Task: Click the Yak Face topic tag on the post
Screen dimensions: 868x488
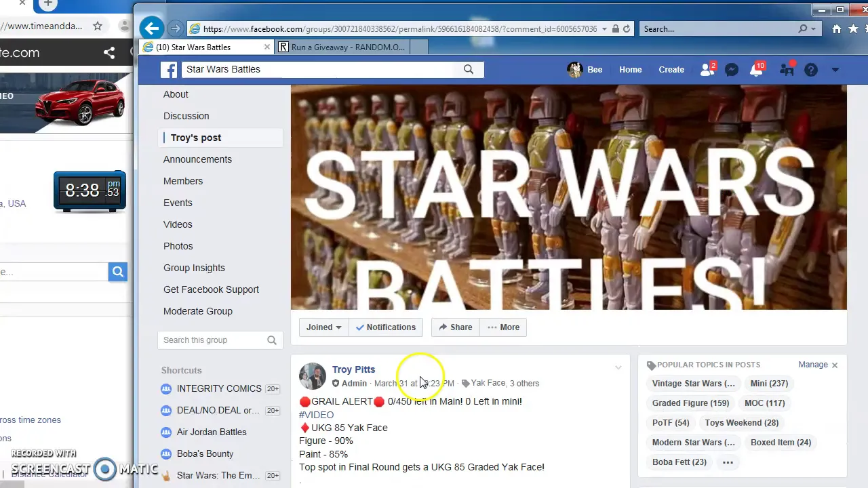Action: 488,383
